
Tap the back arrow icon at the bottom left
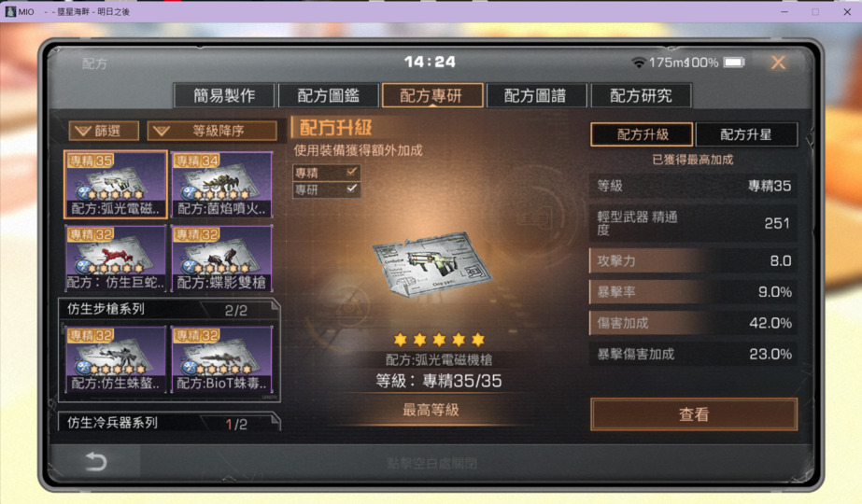(96, 461)
